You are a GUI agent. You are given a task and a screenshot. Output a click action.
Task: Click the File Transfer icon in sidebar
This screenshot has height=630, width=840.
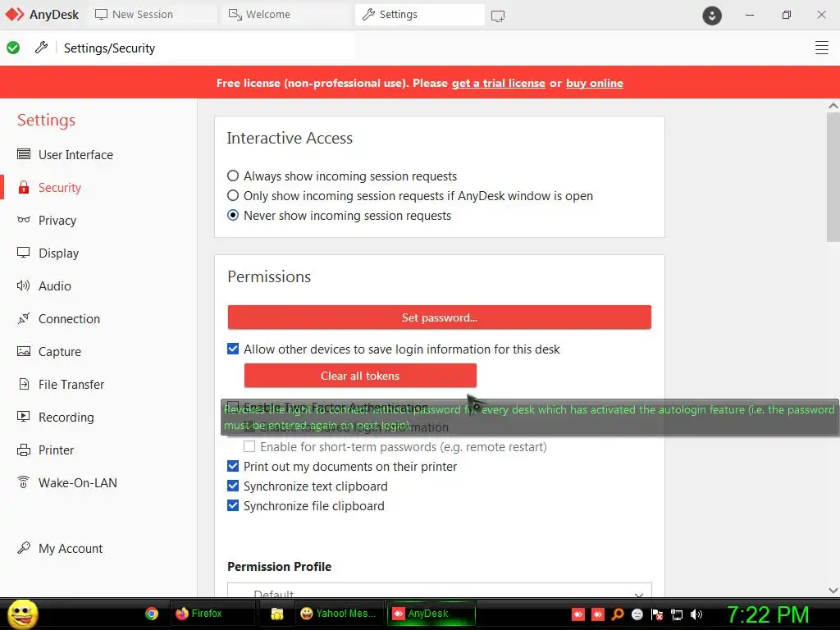tap(24, 384)
